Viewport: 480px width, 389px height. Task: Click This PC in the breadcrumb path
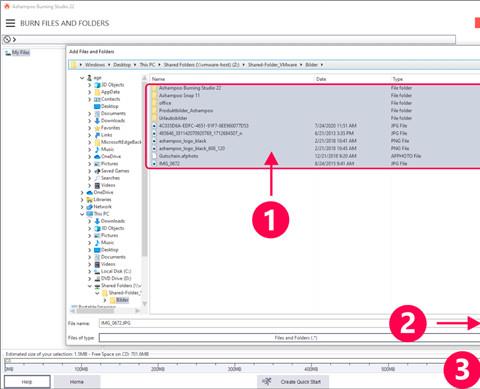147,65
